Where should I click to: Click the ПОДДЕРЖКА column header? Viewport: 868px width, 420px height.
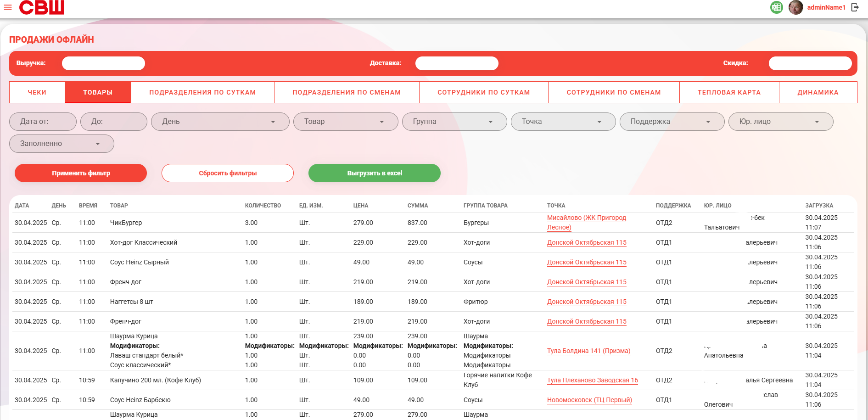pyautogui.click(x=673, y=206)
